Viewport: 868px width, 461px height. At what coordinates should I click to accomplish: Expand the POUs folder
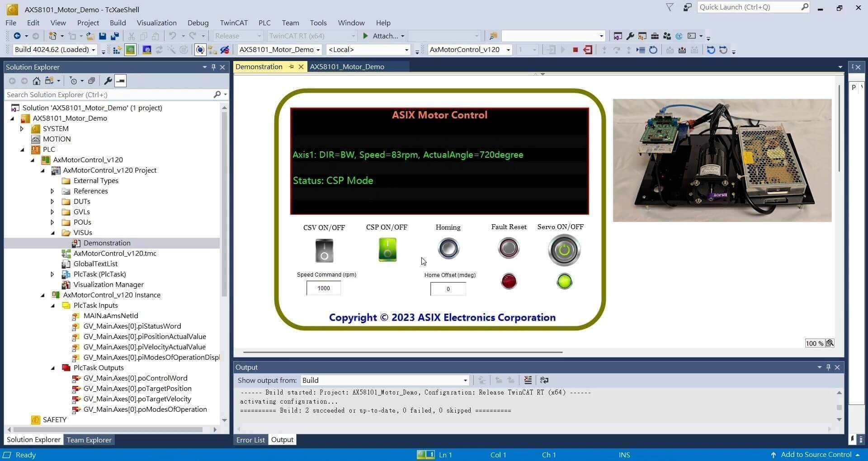52,222
